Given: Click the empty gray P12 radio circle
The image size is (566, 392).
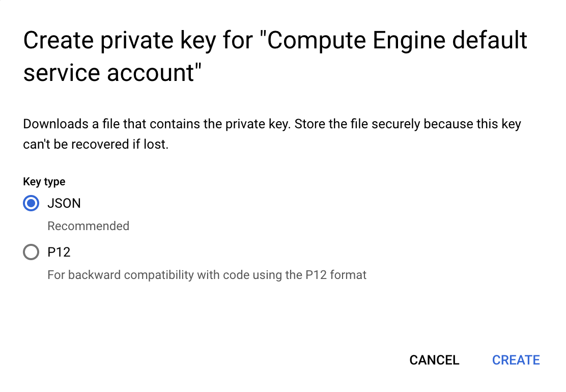Looking at the screenshot, I should (x=31, y=252).
